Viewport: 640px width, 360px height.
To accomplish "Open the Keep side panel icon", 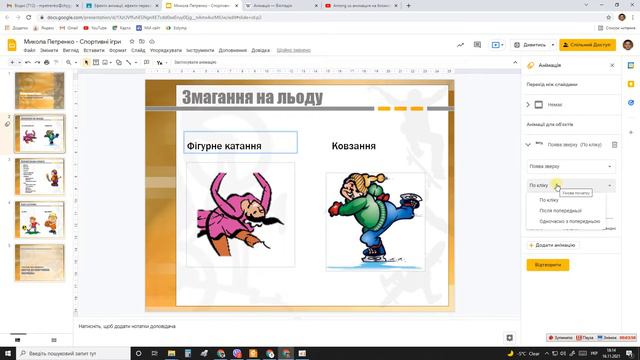I will point(631,84).
